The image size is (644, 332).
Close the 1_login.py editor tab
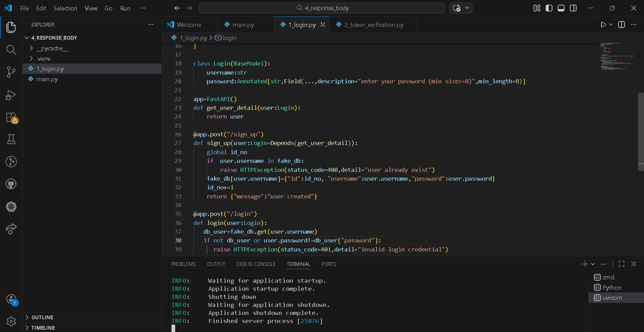click(323, 25)
